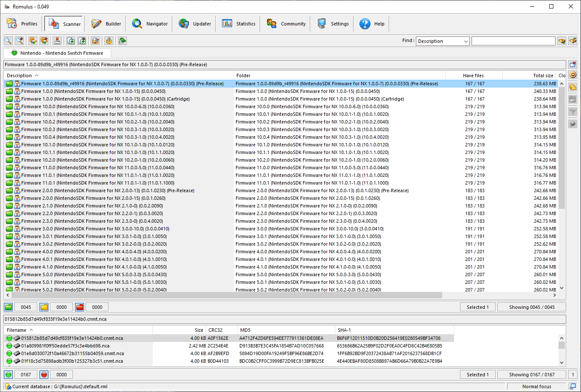This screenshot has width=581, height=392.
Task: Click the gray globe sidebar icon
Action: [x=573, y=124]
